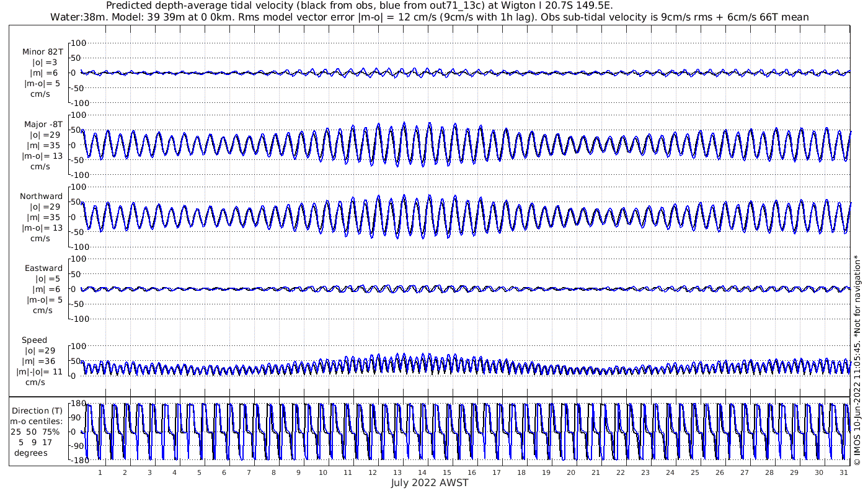Image resolution: width=868 pixels, height=496 pixels.
Task: Click day '25' on the x-axis
Action: coord(694,472)
